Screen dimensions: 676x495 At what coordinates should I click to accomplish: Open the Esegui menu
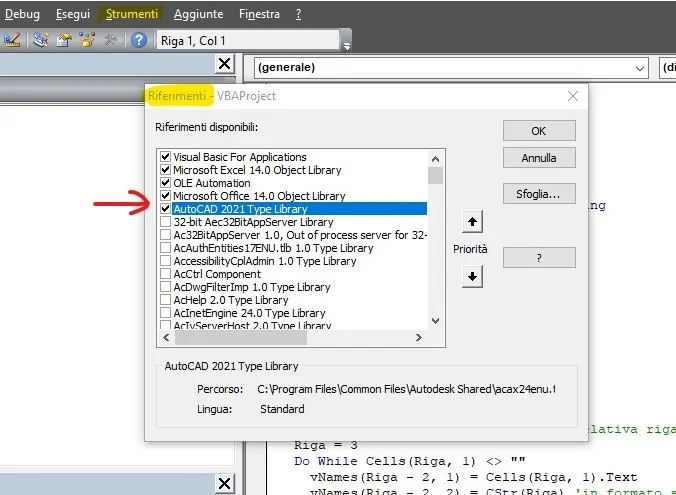(x=72, y=14)
